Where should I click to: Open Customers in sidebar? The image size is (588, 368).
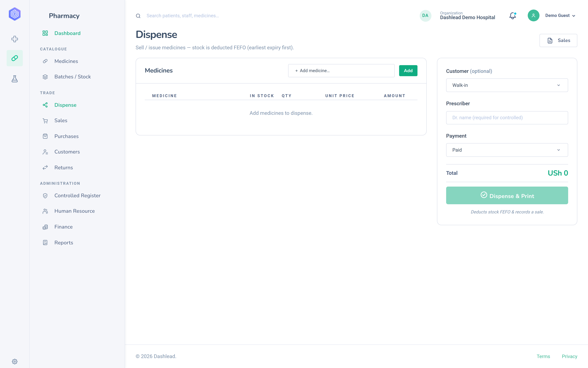click(67, 152)
